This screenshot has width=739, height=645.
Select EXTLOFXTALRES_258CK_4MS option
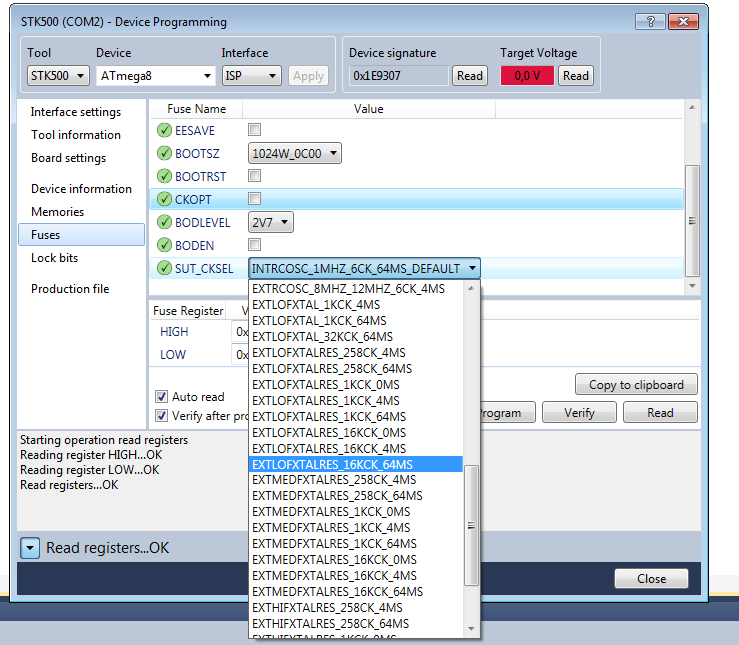pos(356,352)
